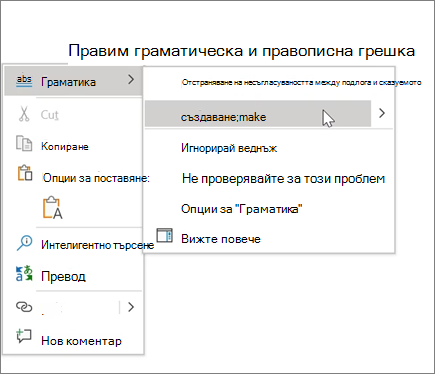Click the clipboard paste options icon
Image resolution: width=435 pixels, height=374 pixels.
coord(25,173)
